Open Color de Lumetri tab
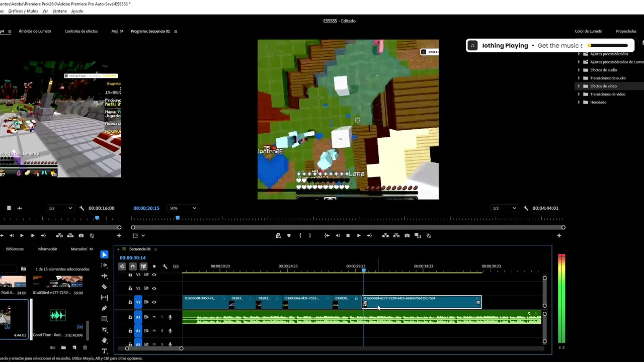 pos(588,31)
